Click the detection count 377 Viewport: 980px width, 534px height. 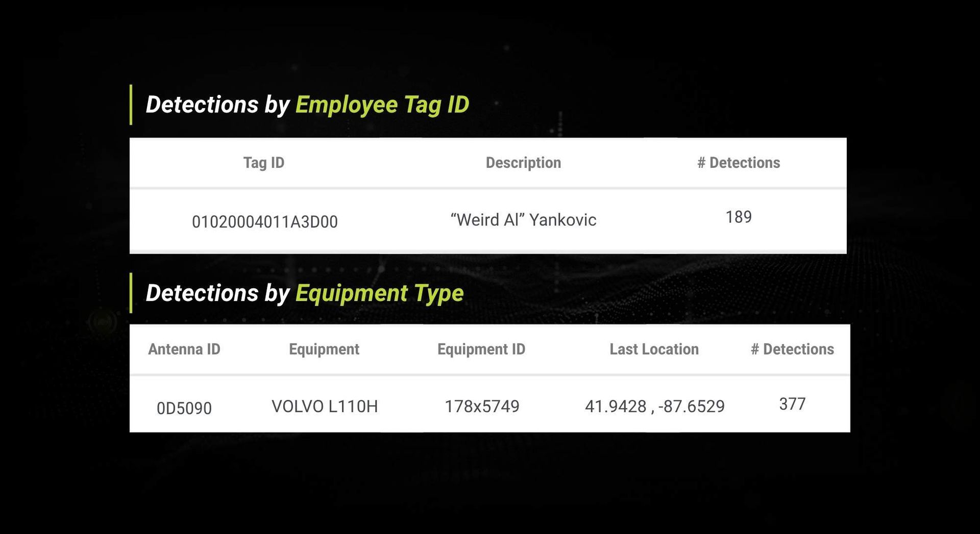click(x=792, y=404)
